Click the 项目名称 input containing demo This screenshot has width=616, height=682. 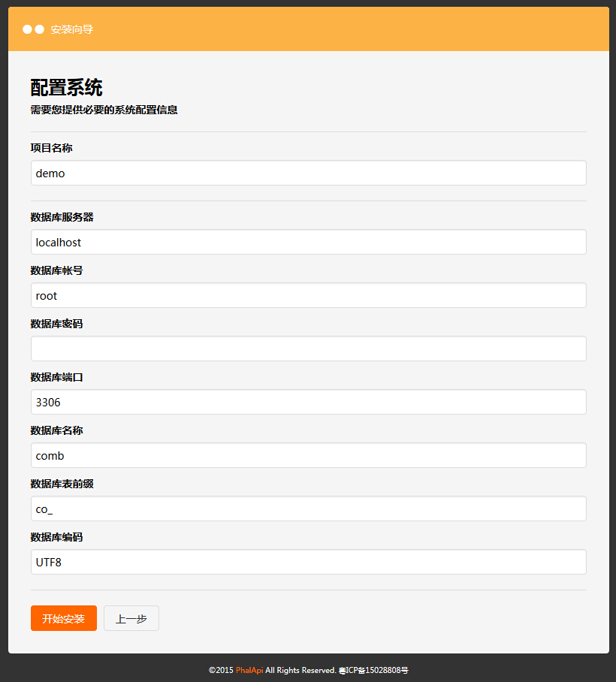point(309,173)
